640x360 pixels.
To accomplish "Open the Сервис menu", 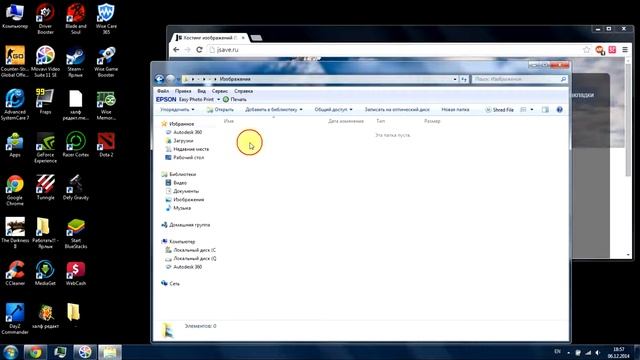I will (x=220, y=91).
